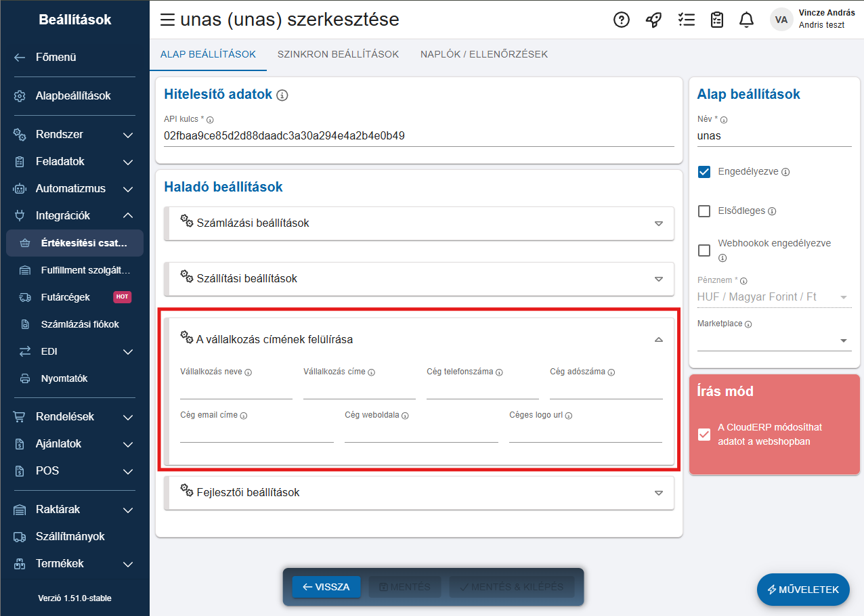This screenshot has width=864, height=616.
Task: Click the Vissza button
Action: point(326,587)
